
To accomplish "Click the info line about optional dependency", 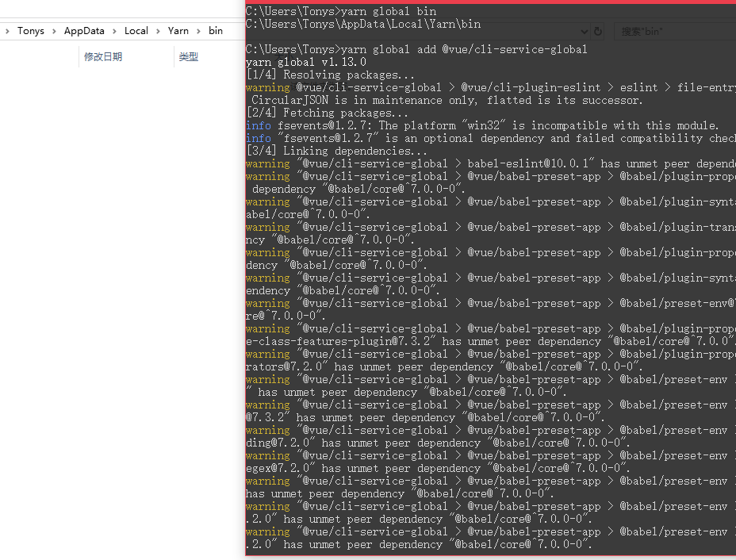I will pos(490,138).
